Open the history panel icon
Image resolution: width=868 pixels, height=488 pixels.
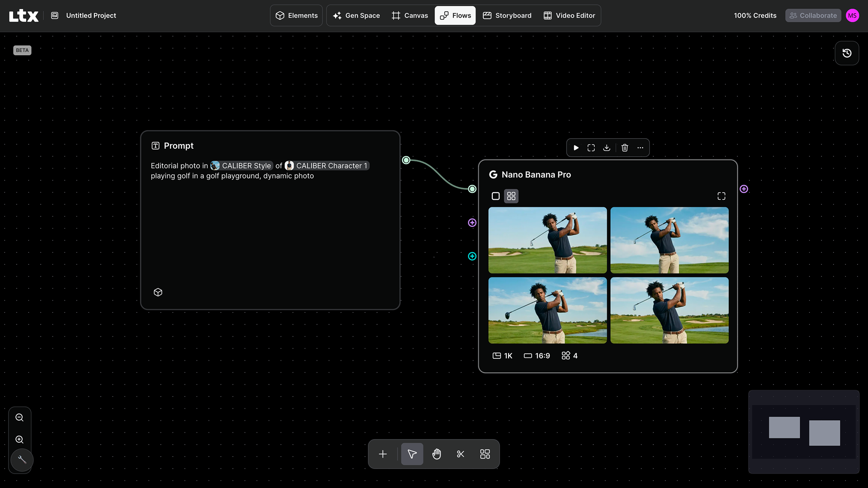tap(847, 53)
